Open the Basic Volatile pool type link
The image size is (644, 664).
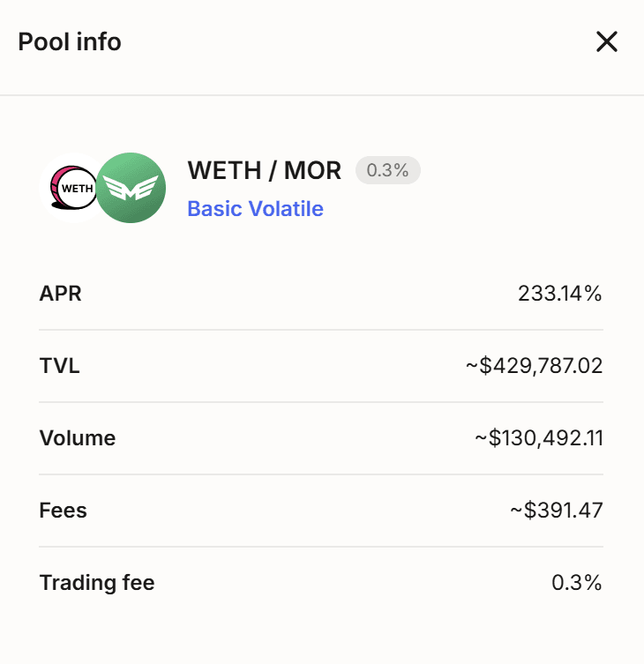pos(255,209)
